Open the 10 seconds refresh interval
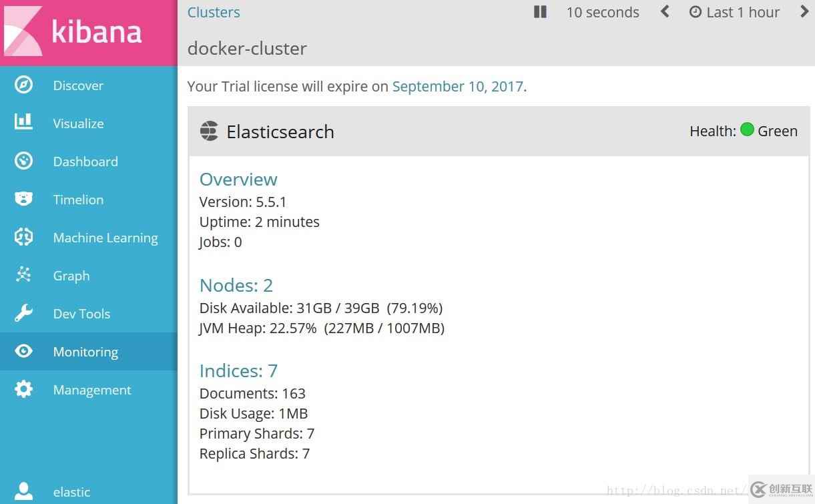 602,12
